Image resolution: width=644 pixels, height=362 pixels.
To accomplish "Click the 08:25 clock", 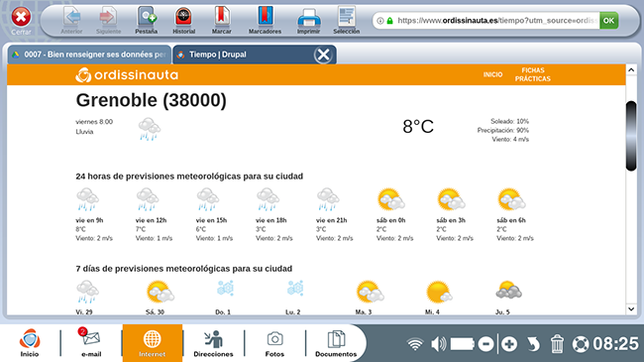I will [615, 344].
